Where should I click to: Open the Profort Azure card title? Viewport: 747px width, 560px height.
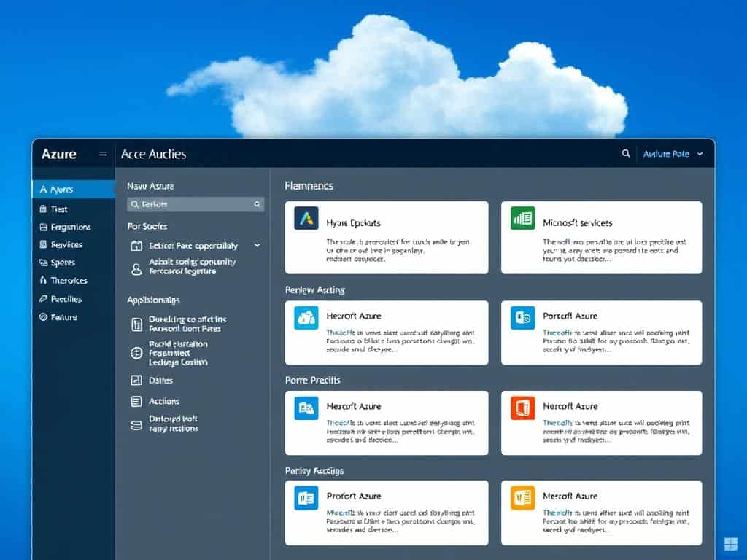(354, 496)
